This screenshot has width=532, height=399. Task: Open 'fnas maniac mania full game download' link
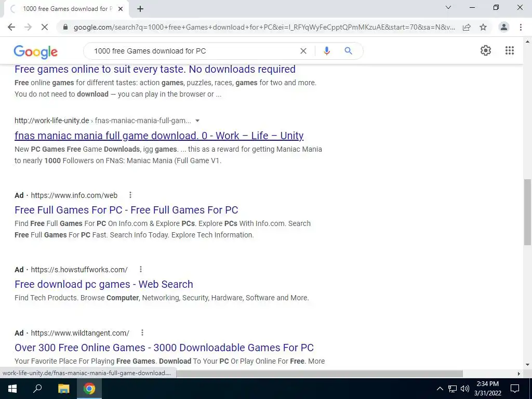click(x=159, y=136)
